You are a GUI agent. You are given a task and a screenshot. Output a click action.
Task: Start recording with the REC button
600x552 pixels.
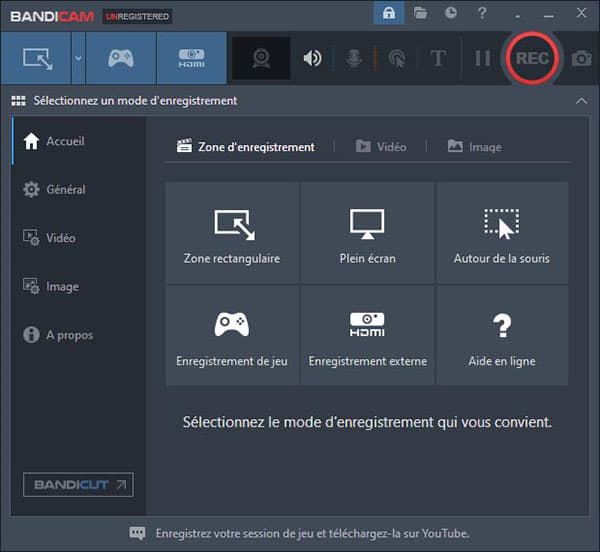(x=532, y=58)
